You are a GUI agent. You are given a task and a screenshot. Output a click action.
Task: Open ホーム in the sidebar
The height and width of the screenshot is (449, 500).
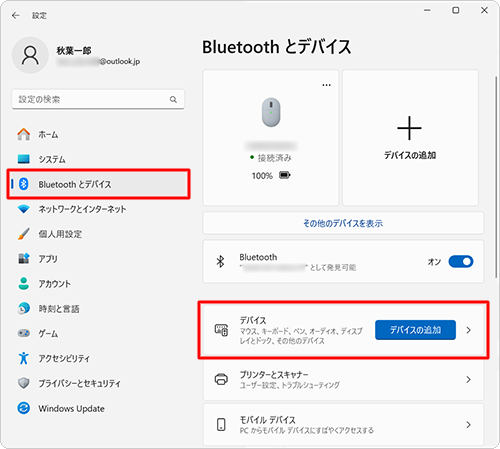[x=98, y=134]
